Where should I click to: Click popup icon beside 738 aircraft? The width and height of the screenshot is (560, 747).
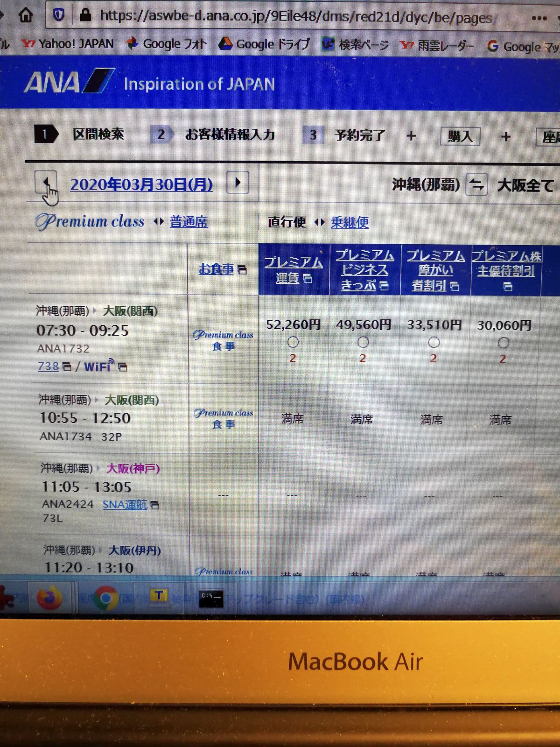point(67,367)
